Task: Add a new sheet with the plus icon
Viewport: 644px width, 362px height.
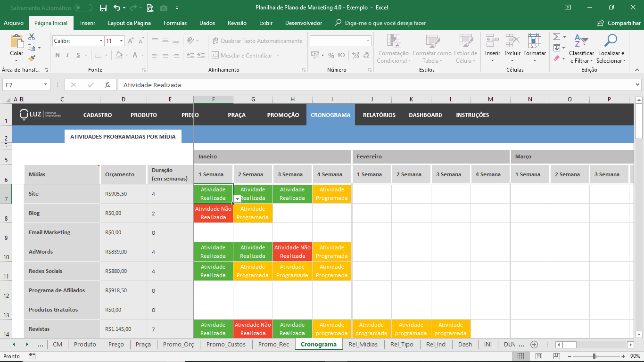Action: 534,345
